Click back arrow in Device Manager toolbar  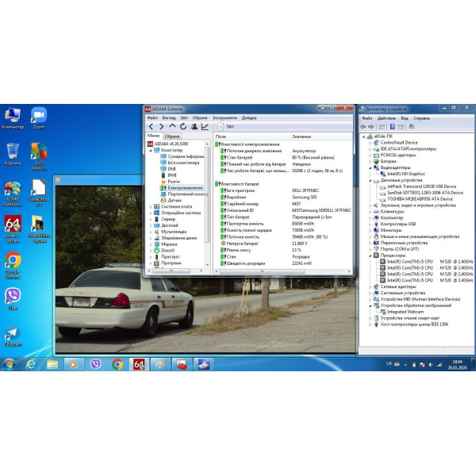click(363, 127)
